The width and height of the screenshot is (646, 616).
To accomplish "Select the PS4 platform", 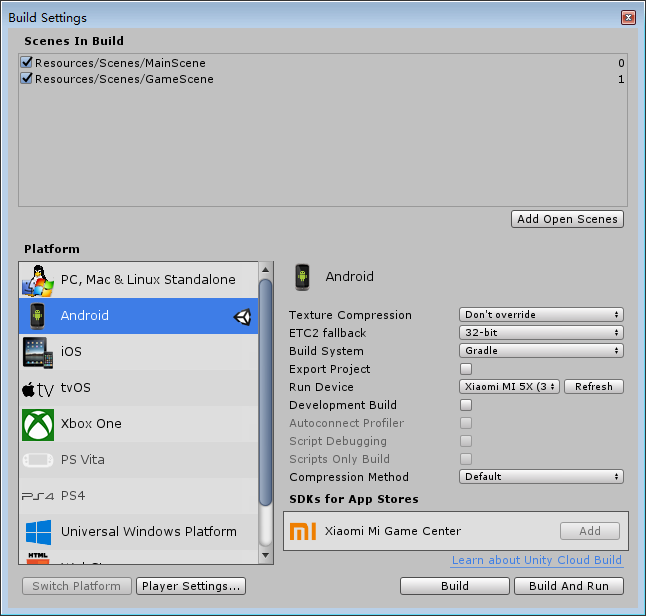I will [139, 496].
